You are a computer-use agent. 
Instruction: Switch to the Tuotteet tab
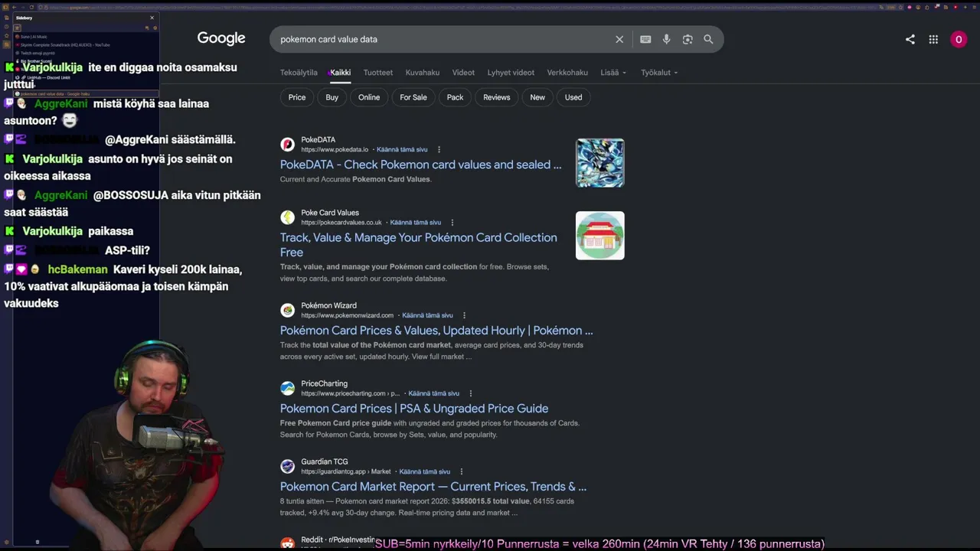378,73
